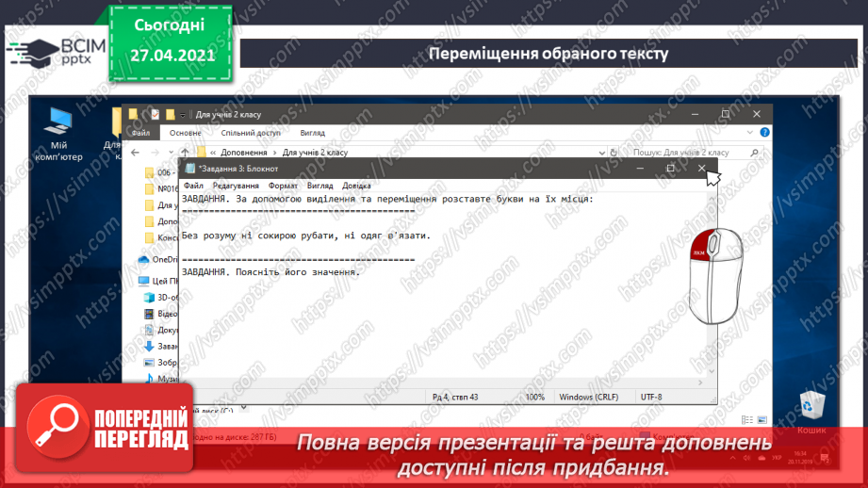868x488 pixels.
Task: Open 3D objects in the navigation pane
Action: pyautogui.click(x=161, y=297)
